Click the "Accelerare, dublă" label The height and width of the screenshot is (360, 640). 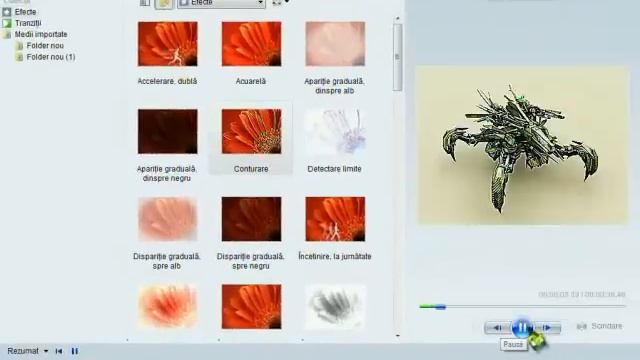(167, 81)
